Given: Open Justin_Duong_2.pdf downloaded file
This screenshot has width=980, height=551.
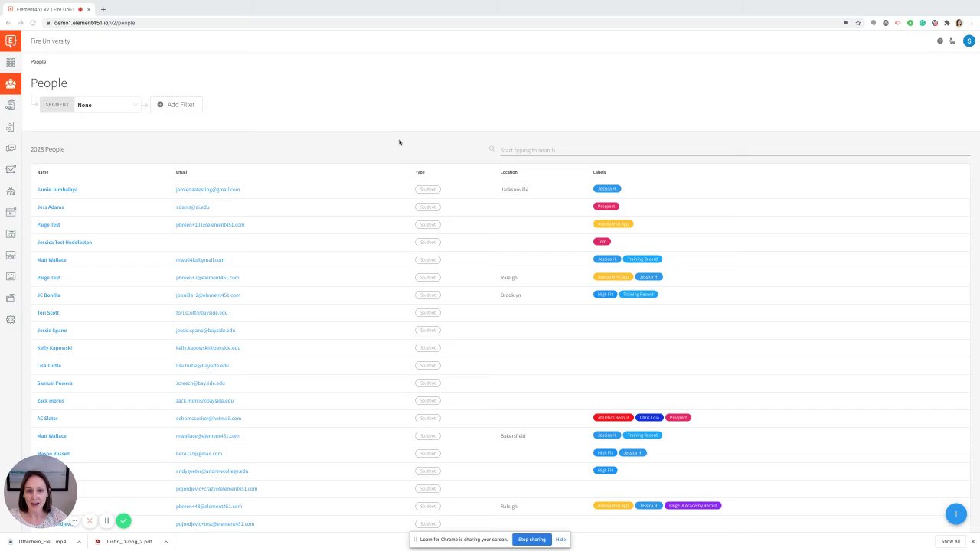Looking at the screenshot, I should point(124,542).
